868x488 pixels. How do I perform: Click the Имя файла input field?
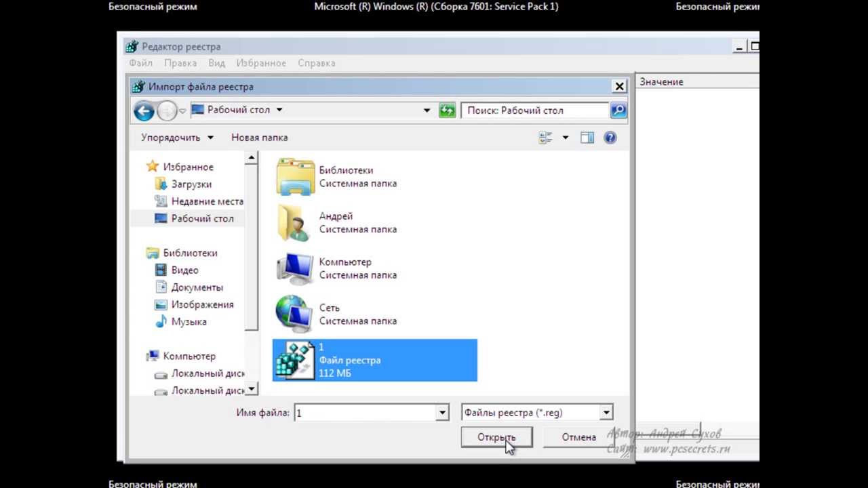pyautogui.click(x=365, y=412)
